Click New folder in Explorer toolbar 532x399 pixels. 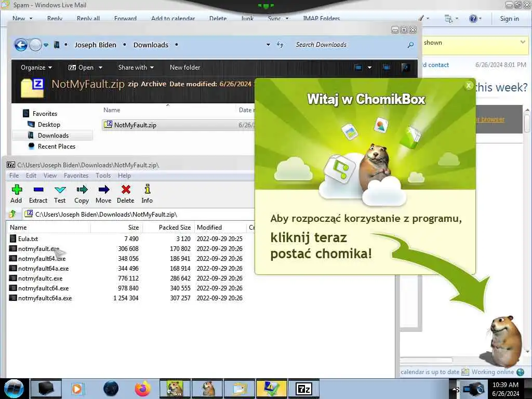[185, 68]
